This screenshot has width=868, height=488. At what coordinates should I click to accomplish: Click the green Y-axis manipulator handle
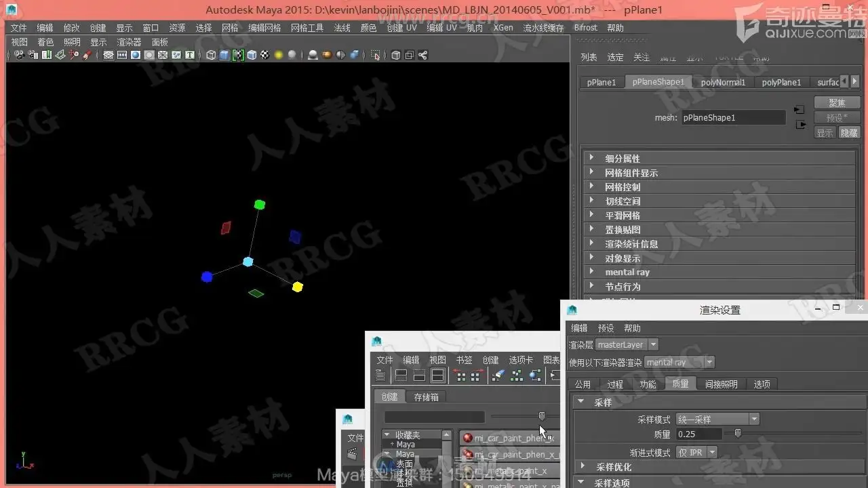[x=259, y=205]
